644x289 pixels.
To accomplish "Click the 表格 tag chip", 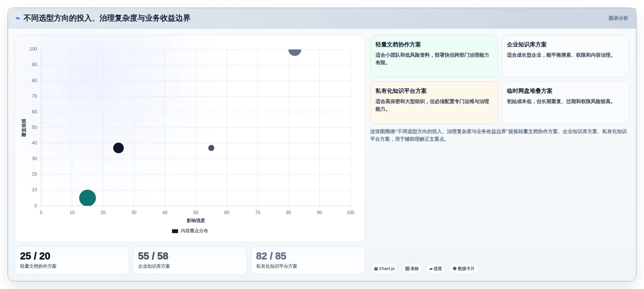I will pos(412,269).
